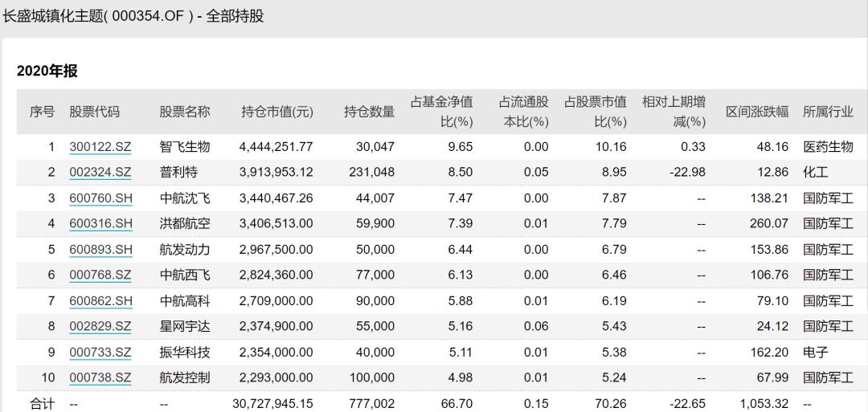This screenshot has width=868, height=412.
Task: Click holding value 3,913,953.12
Action: (x=276, y=173)
